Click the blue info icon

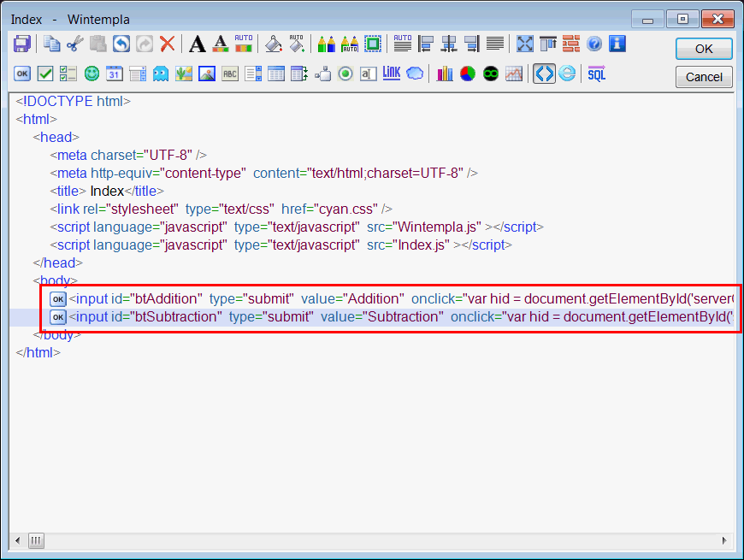click(x=617, y=44)
